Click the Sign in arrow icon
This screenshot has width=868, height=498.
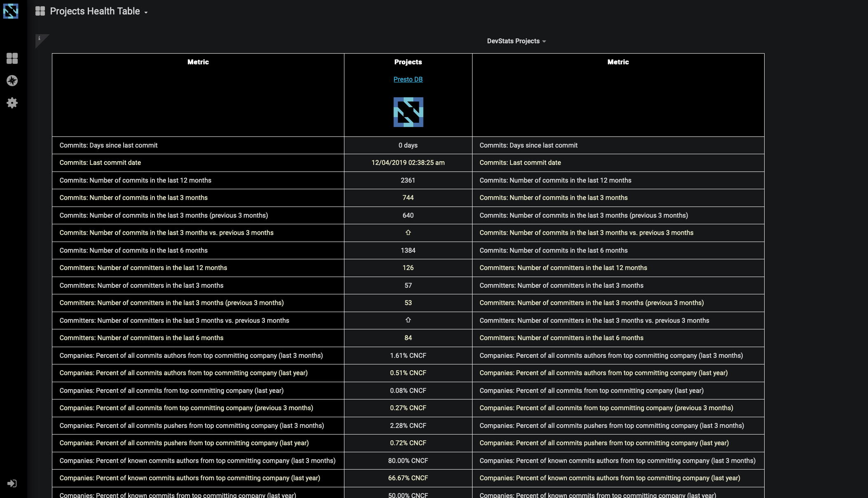(x=12, y=483)
